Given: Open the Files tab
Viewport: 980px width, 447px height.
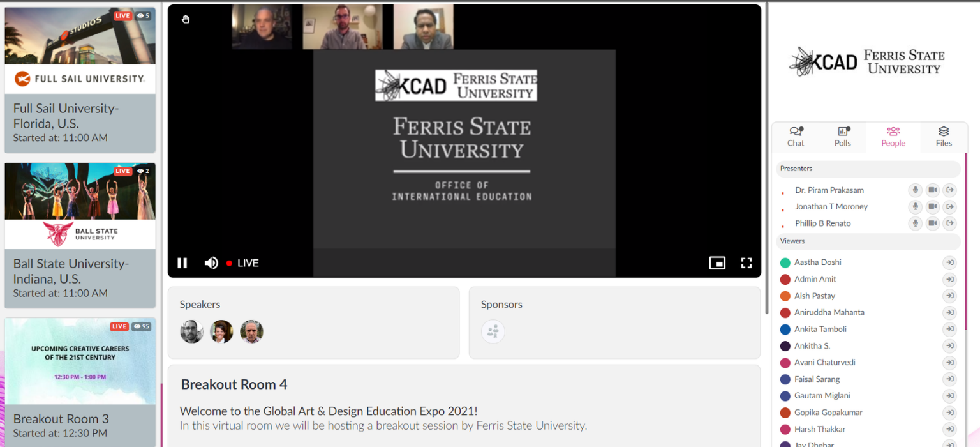Looking at the screenshot, I should (x=944, y=137).
